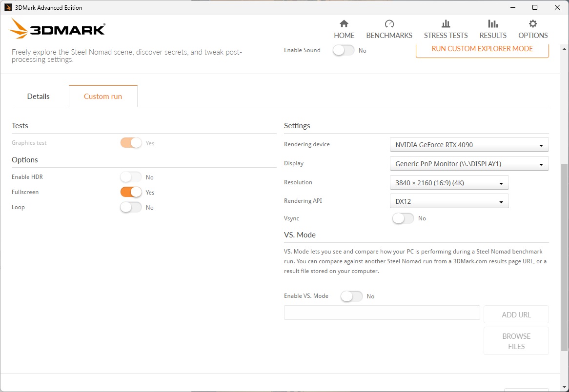Screen dimensions: 569x392
Task: Close the 3DMark window
Action: tap(557, 7)
